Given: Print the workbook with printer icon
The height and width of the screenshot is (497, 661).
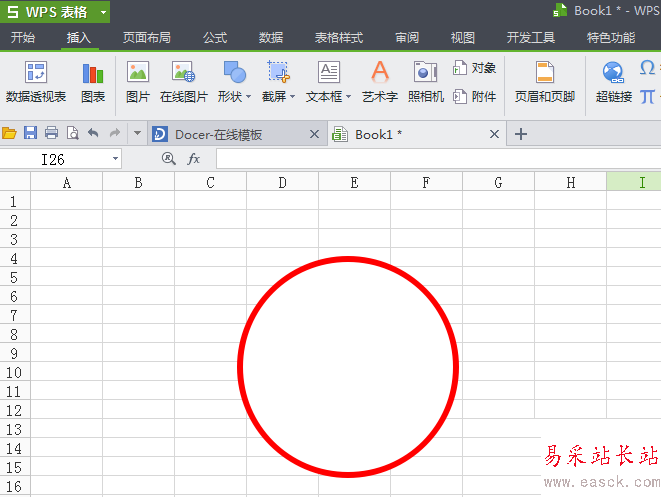Looking at the screenshot, I should (x=51, y=133).
